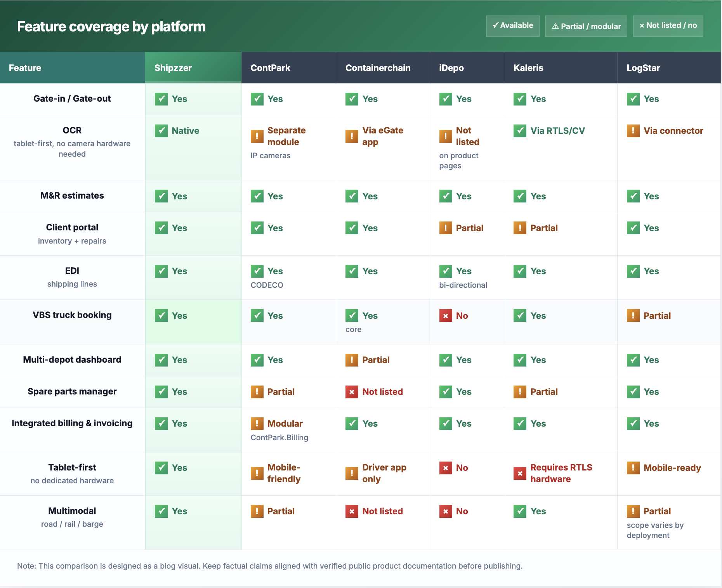The image size is (722, 588).
Task: Select the LogStar column header
Action: click(669, 68)
